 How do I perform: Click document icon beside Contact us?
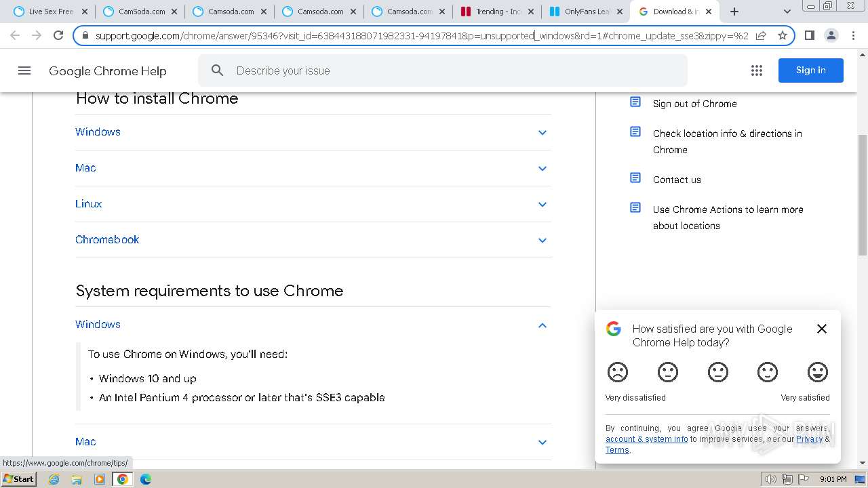point(635,178)
